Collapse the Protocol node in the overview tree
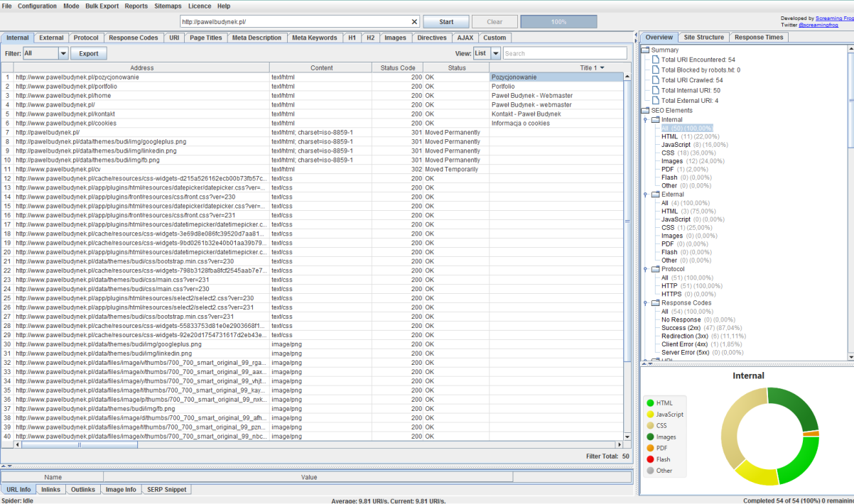 coord(645,269)
